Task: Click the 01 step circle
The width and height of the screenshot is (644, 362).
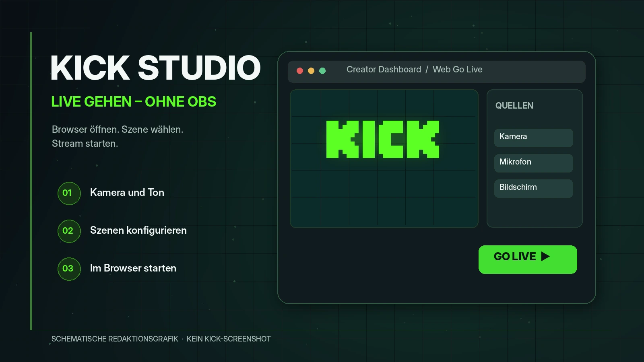Action: (x=69, y=193)
